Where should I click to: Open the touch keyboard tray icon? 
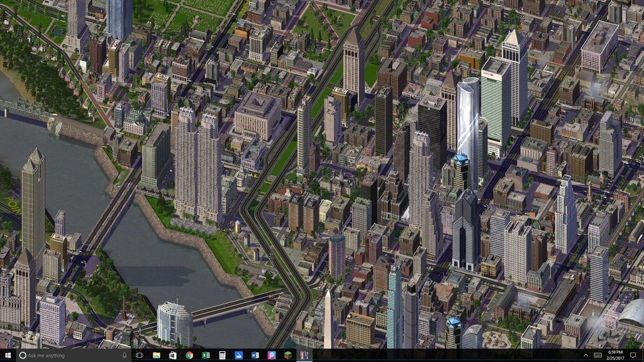pos(598,356)
